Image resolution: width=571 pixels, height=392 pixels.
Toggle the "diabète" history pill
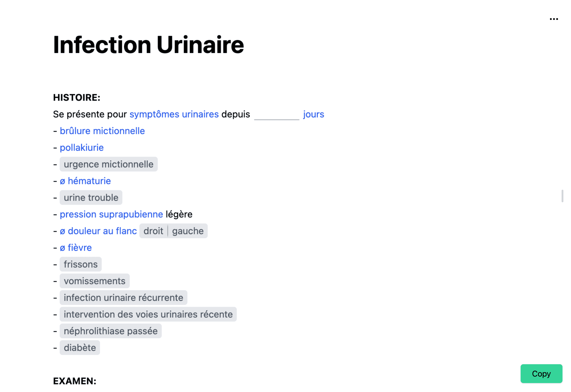[80, 347]
